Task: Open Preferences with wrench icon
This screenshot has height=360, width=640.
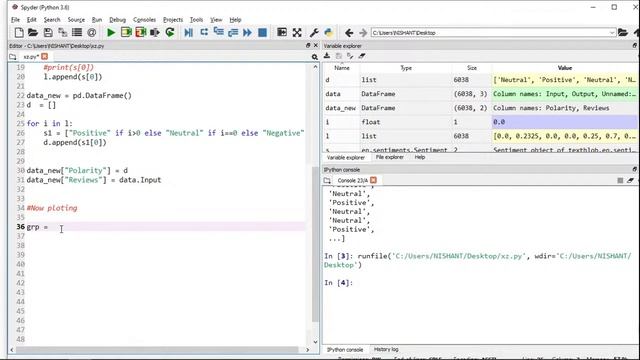Action: click(x=314, y=33)
